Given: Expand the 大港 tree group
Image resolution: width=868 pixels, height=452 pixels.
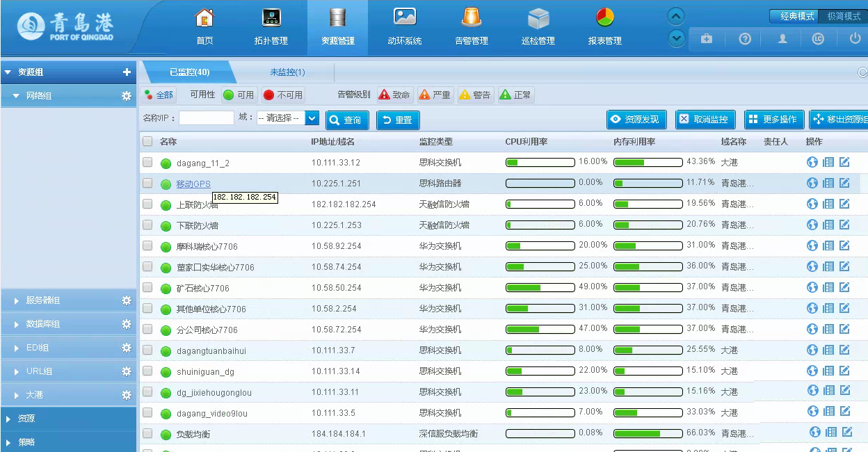Looking at the screenshot, I should coord(17,395).
